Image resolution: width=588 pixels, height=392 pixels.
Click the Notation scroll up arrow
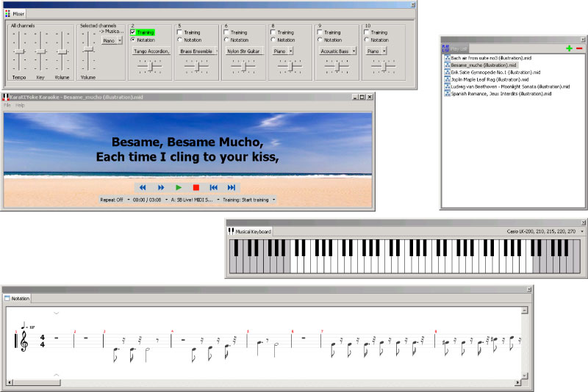click(x=524, y=310)
